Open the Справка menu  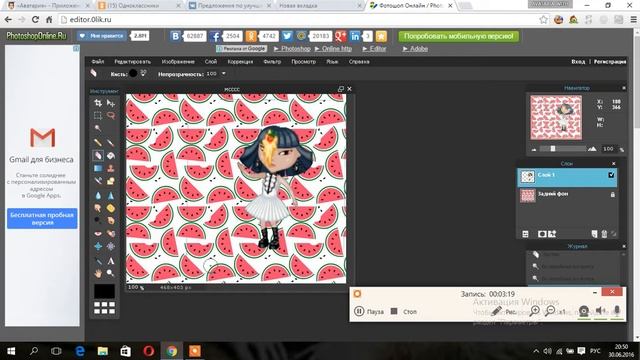click(x=359, y=62)
